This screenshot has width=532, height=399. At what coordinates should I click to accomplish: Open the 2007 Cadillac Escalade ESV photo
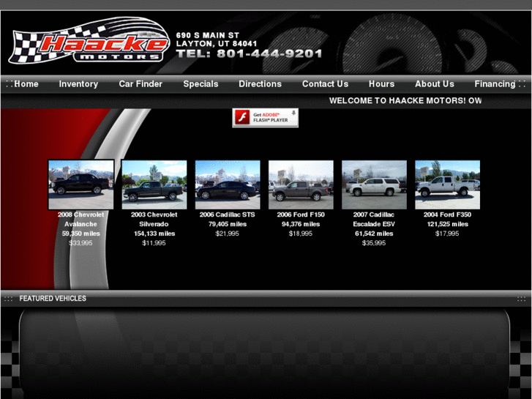tap(374, 184)
